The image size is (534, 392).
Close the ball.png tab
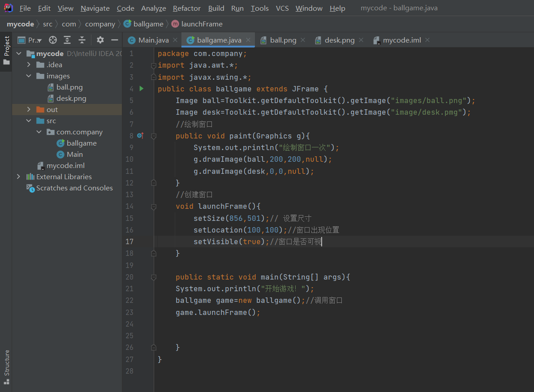303,40
